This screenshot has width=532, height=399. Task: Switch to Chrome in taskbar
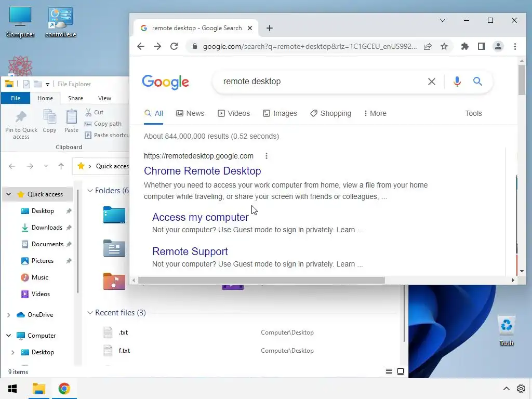click(64, 389)
